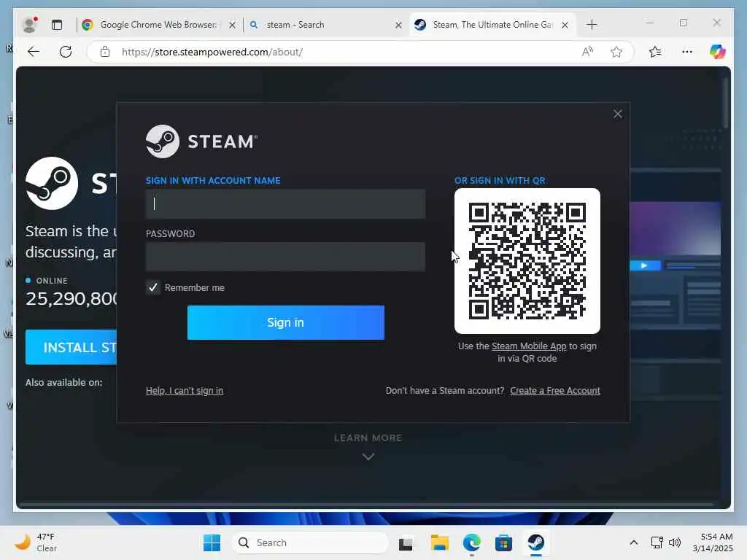The height and width of the screenshot is (560, 747).
Task: Add this page to favorites star
Action: (616, 52)
